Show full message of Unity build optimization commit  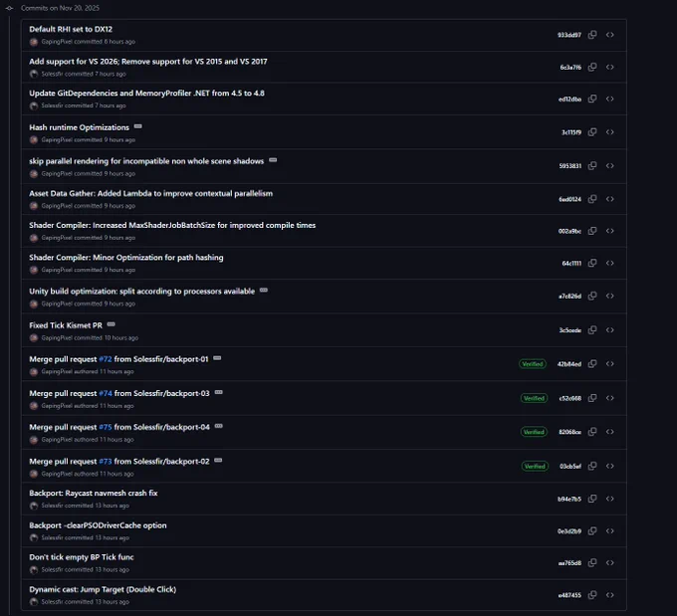click(264, 290)
